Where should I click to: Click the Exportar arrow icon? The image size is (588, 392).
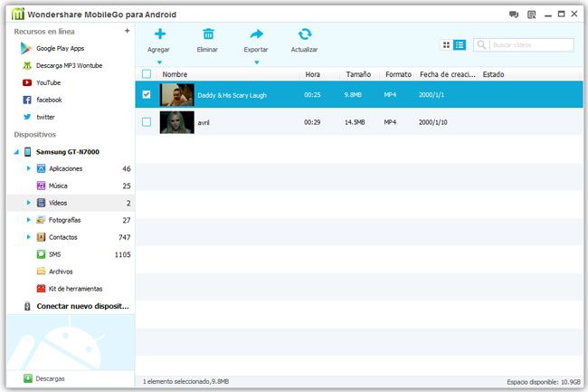click(x=257, y=34)
